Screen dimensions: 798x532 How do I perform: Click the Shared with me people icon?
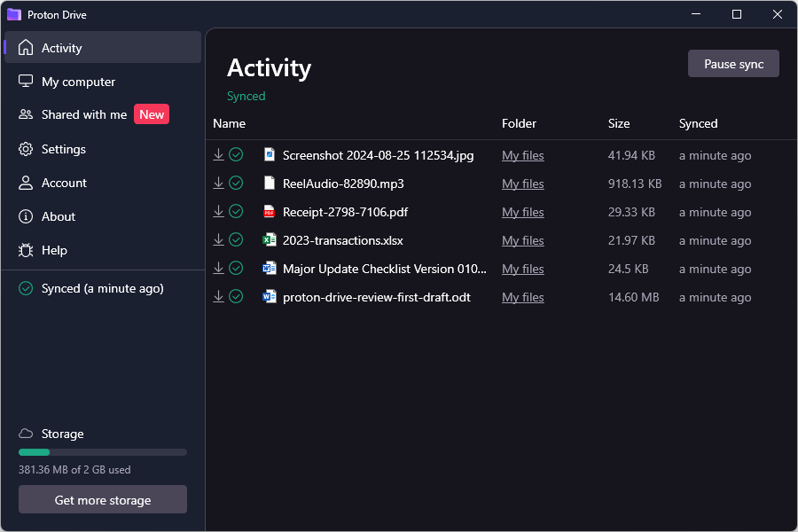[x=26, y=114]
